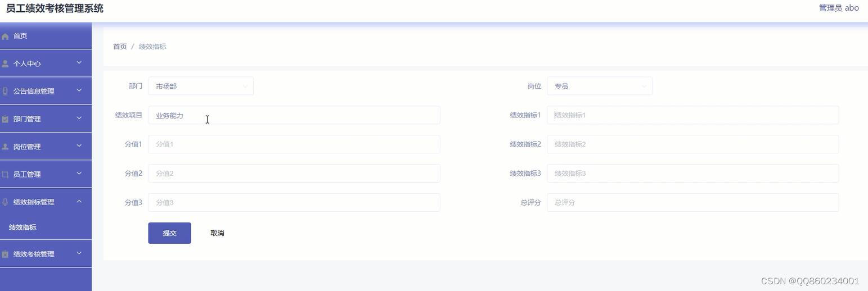Image resolution: width=868 pixels, height=291 pixels.
Task: Click the 绩效指标 breadcrumb text
Action: tap(152, 47)
